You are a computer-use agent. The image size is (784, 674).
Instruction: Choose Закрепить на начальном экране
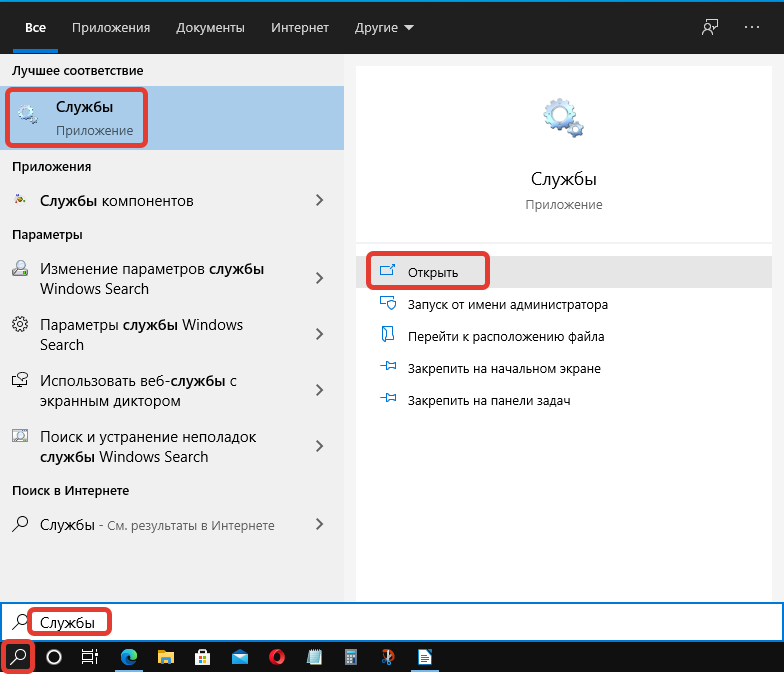pos(564,368)
